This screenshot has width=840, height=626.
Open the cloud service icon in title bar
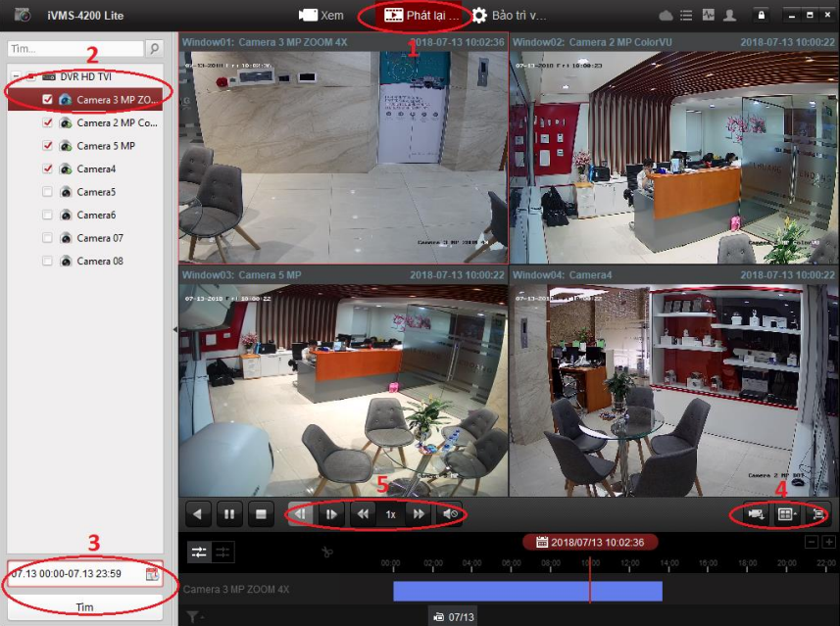[x=666, y=15]
